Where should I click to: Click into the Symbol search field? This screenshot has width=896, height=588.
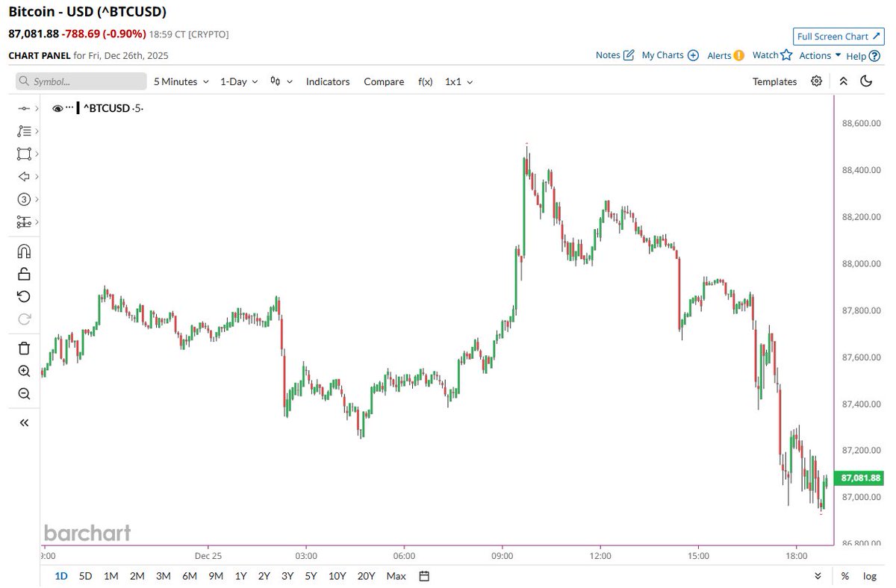tap(81, 81)
